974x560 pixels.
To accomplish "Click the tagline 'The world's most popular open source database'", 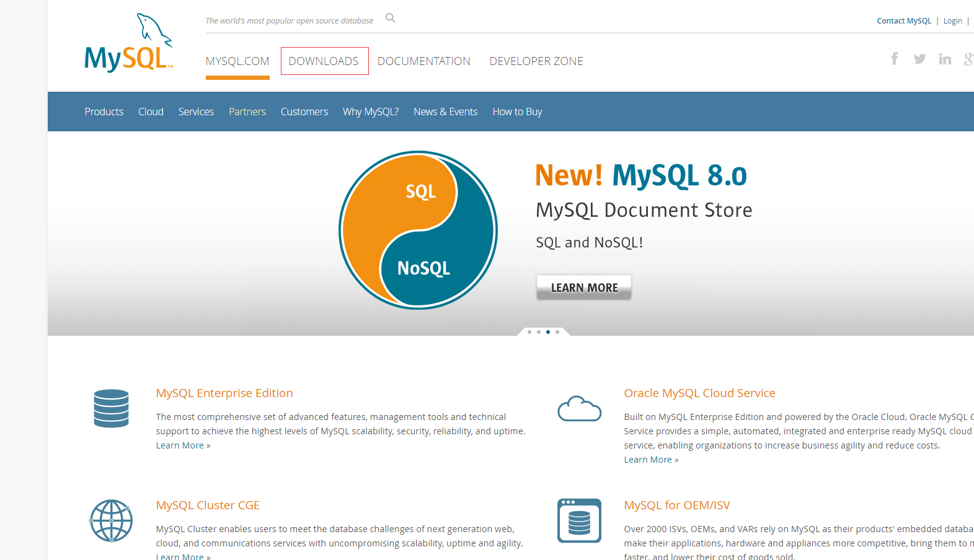I will coord(290,21).
